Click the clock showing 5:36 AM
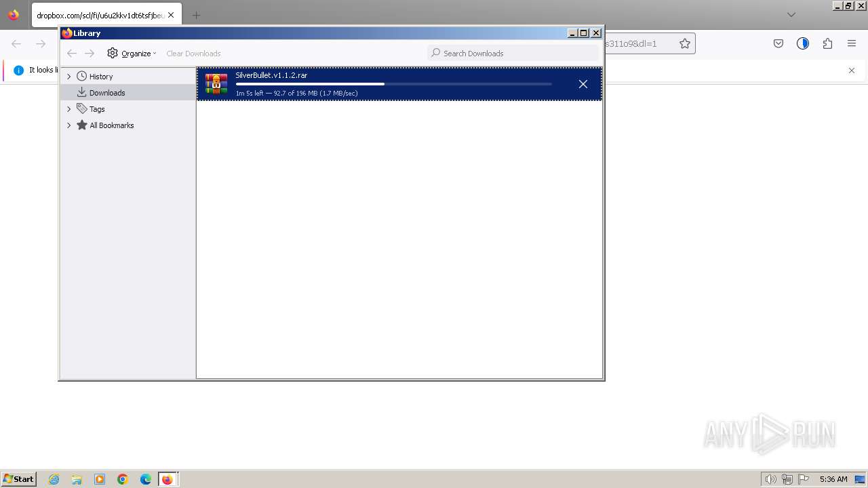This screenshot has height=488, width=868. tap(833, 479)
